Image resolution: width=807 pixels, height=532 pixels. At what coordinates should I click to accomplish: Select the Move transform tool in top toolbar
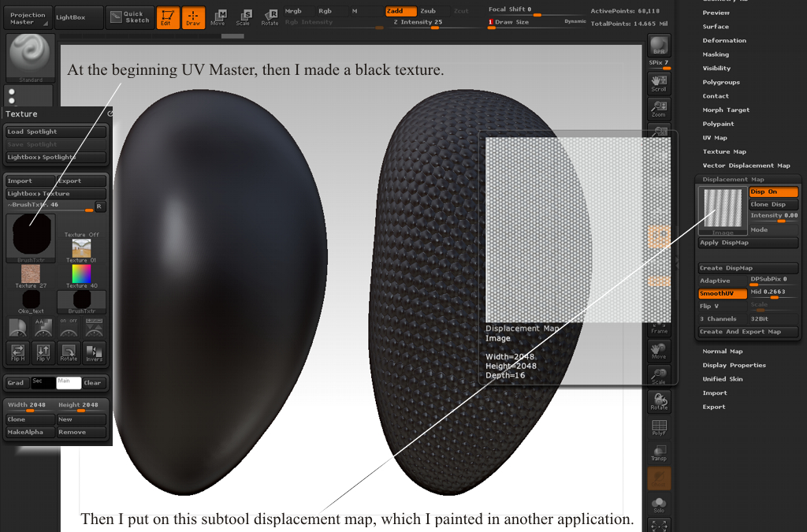(218, 17)
